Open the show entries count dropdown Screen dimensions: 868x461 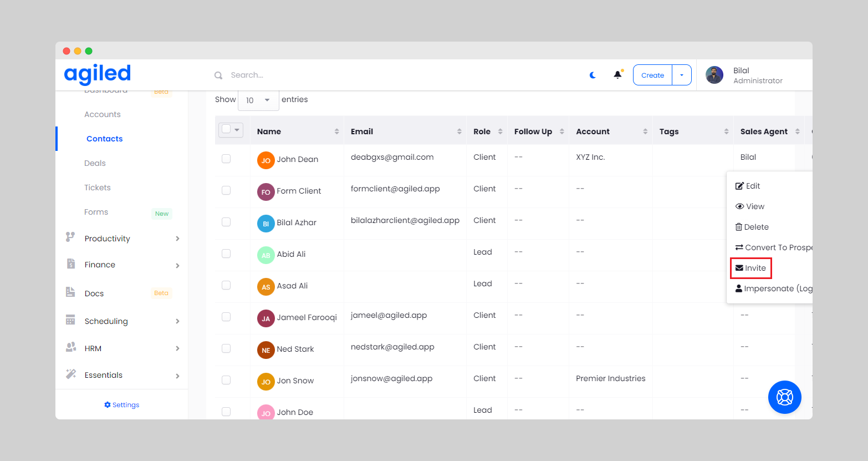point(258,100)
